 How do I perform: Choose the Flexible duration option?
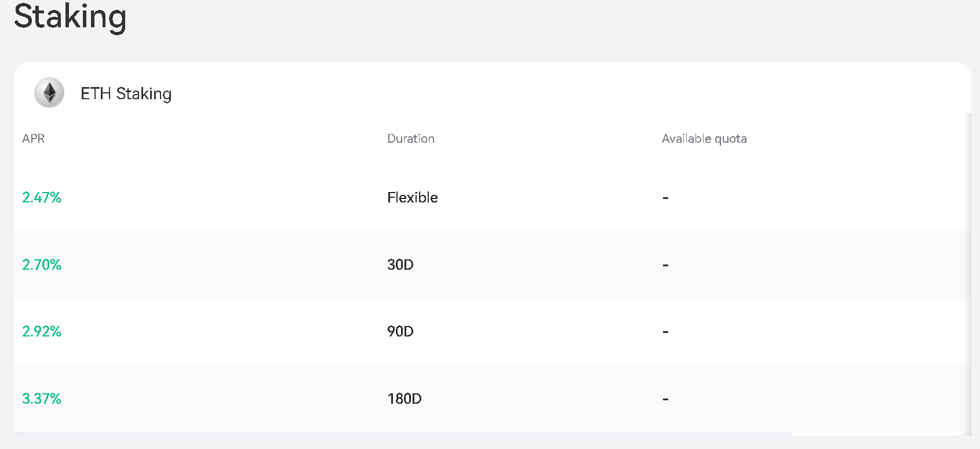point(412,198)
